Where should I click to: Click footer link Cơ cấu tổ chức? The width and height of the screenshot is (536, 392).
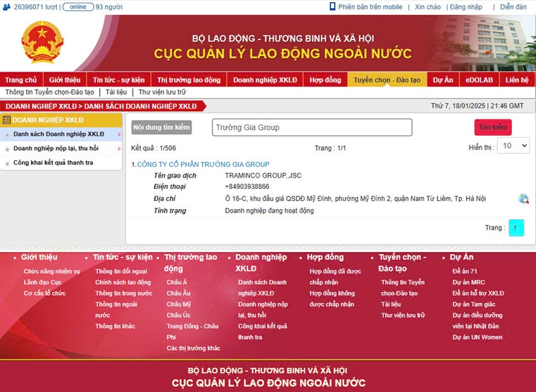(45, 293)
